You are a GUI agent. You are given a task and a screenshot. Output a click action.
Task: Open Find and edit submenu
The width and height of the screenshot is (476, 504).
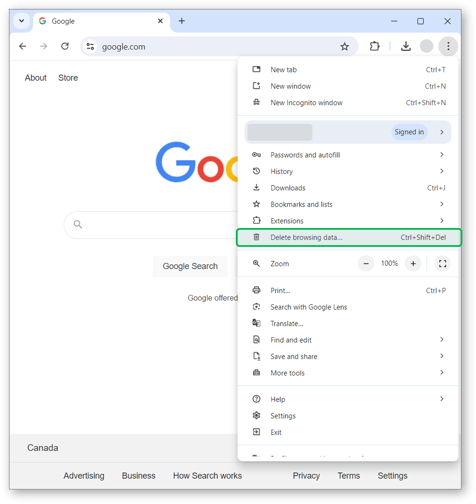[x=348, y=340]
